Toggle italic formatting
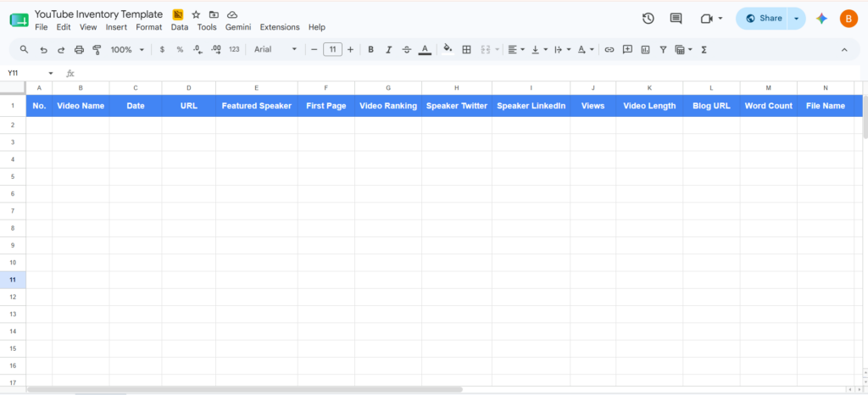The image size is (868, 395). [388, 50]
